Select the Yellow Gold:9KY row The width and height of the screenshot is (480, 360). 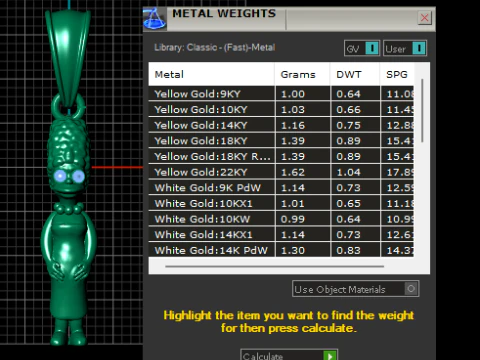(x=281, y=94)
